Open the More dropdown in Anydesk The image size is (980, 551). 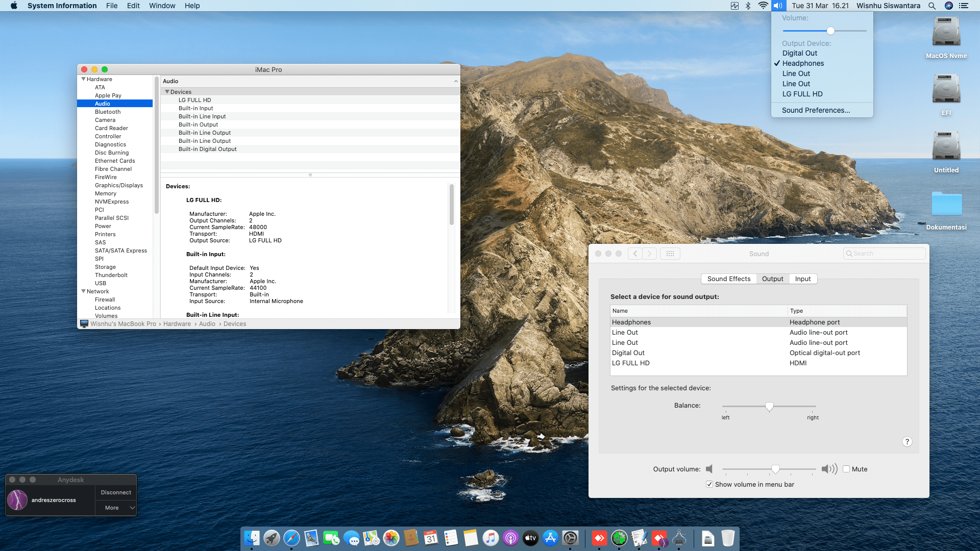coord(116,508)
